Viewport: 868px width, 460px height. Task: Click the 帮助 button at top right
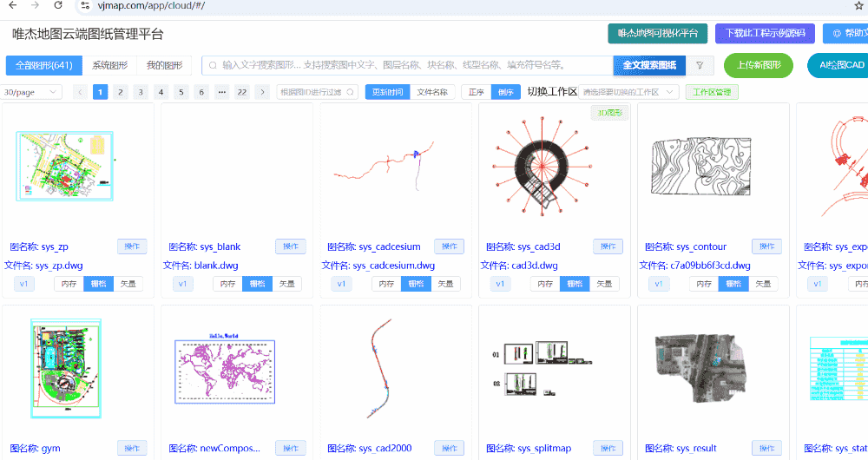pos(845,33)
